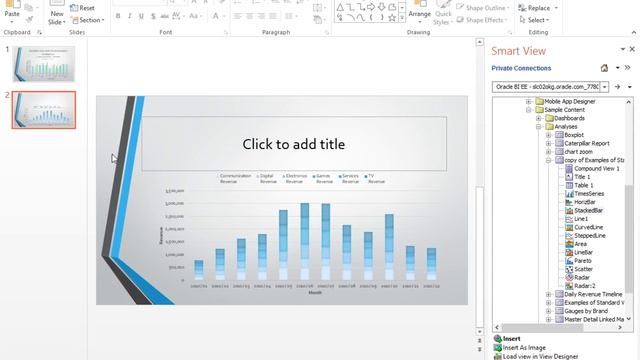
Task: Expand the Mobile App Designer folder
Action: (x=529, y=101)
